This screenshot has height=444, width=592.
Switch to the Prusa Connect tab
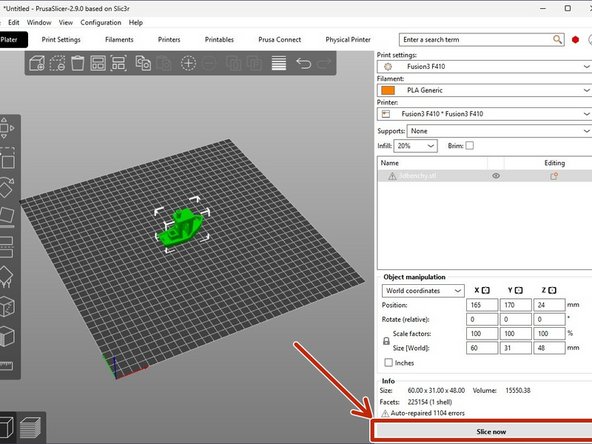(279, 40)
